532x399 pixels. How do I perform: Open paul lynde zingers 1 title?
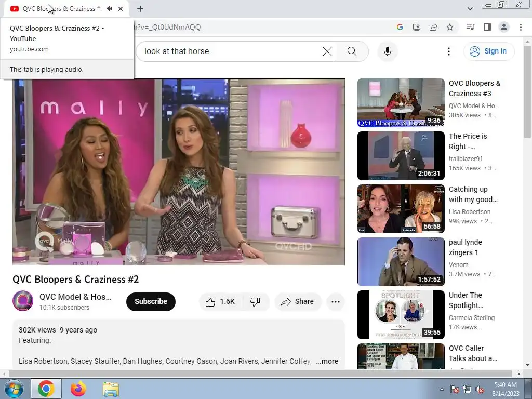coord(465,247)
